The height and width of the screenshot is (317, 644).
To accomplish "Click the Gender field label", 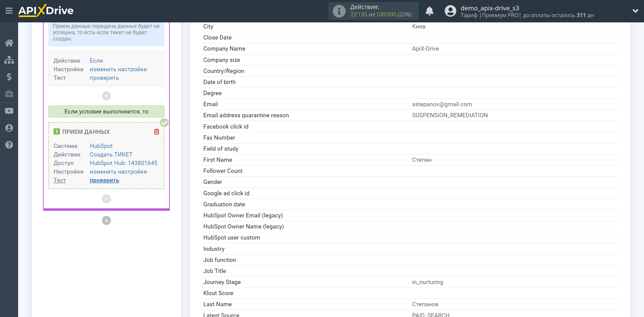I will tap(213, 182).
